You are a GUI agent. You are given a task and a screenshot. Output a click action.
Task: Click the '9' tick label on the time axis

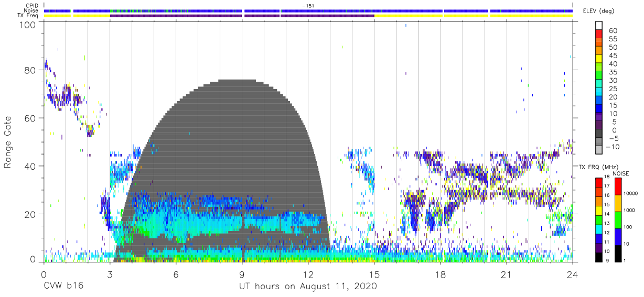(242, 274)
